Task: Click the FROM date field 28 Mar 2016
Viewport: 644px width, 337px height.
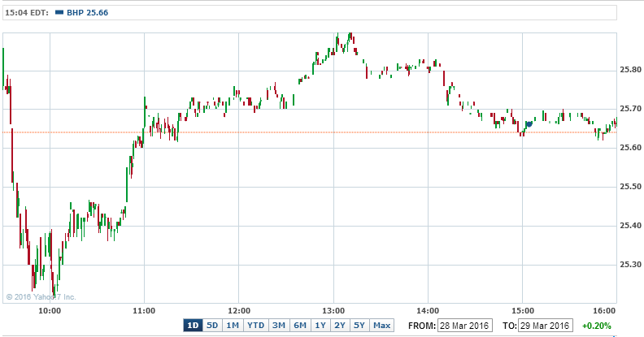Action: 464,326
